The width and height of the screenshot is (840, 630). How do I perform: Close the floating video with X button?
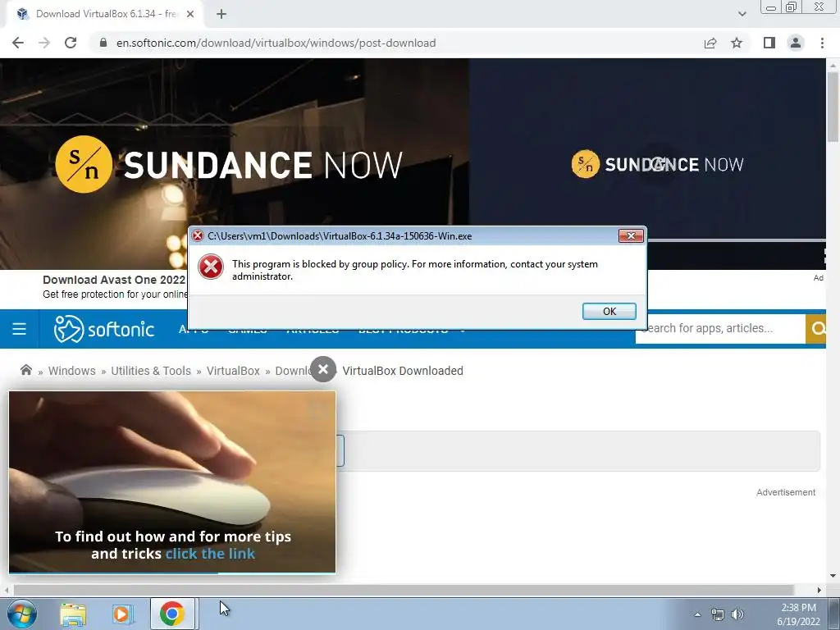(323, 369)
